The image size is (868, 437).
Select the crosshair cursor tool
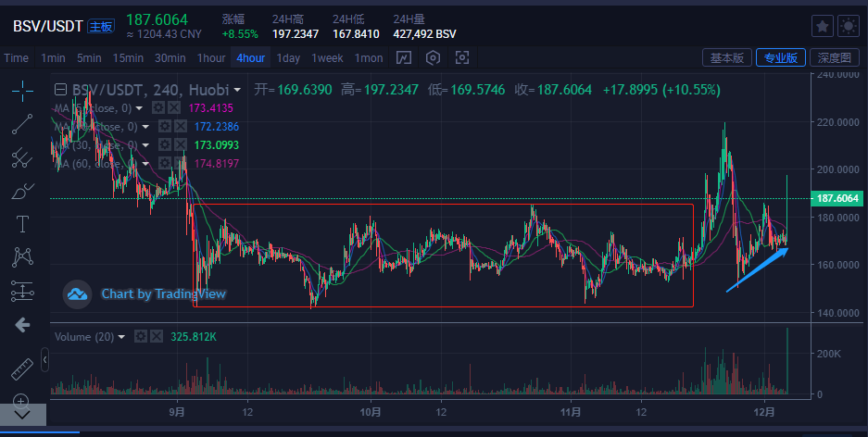pos(22,90)
